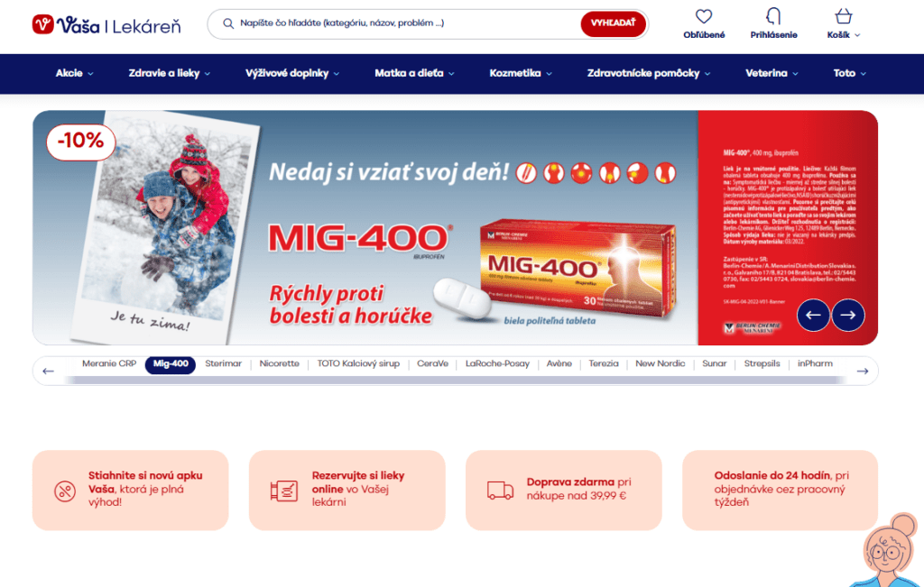
Task: Click the brand carousel horizontal scrollbar
Action: tap(455, 381)
